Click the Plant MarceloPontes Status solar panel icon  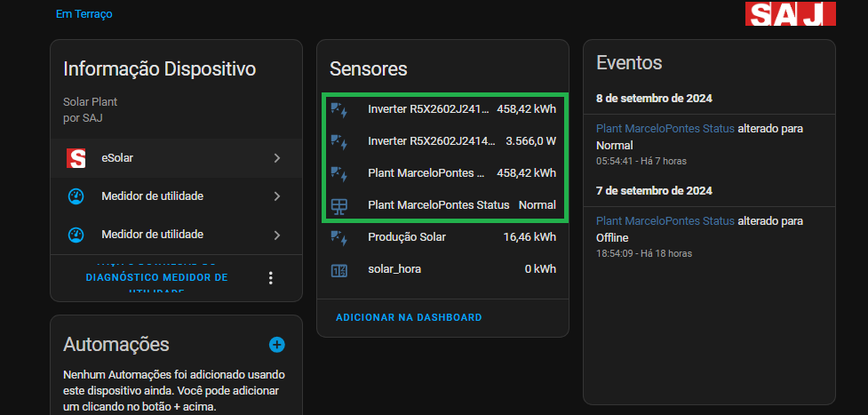338,205
